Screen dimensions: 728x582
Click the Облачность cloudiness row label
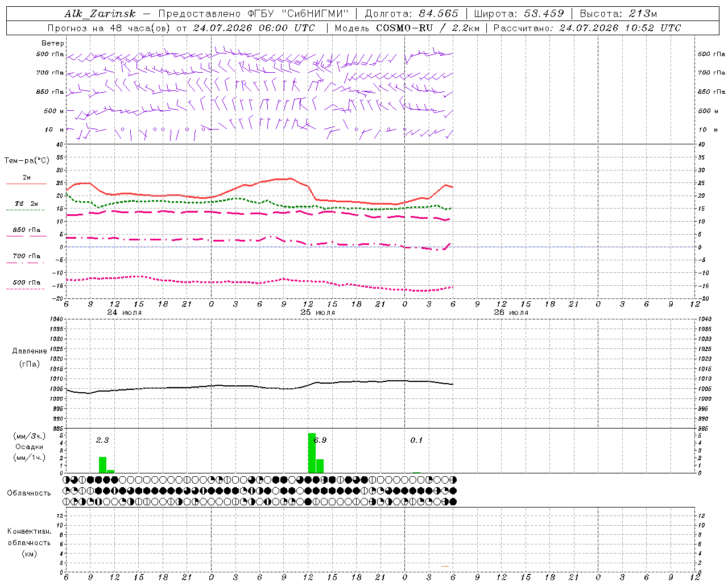[29, 493]
